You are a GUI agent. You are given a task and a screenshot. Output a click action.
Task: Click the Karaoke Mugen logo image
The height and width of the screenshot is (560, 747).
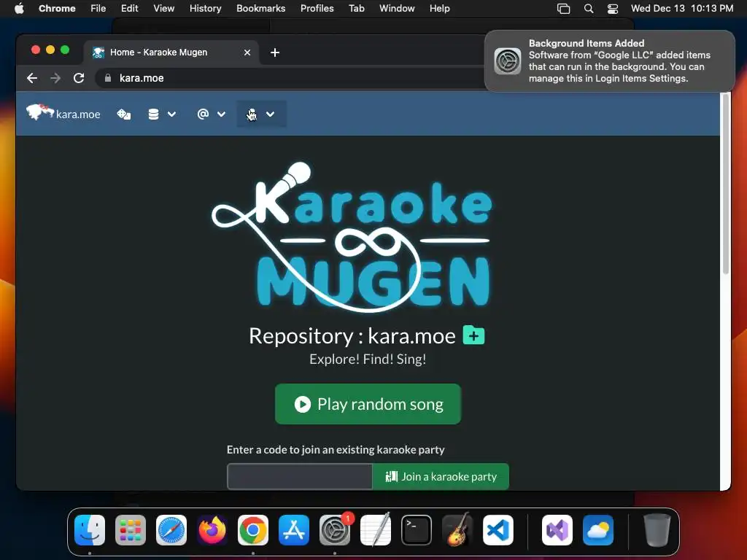[x=352, y=237]
